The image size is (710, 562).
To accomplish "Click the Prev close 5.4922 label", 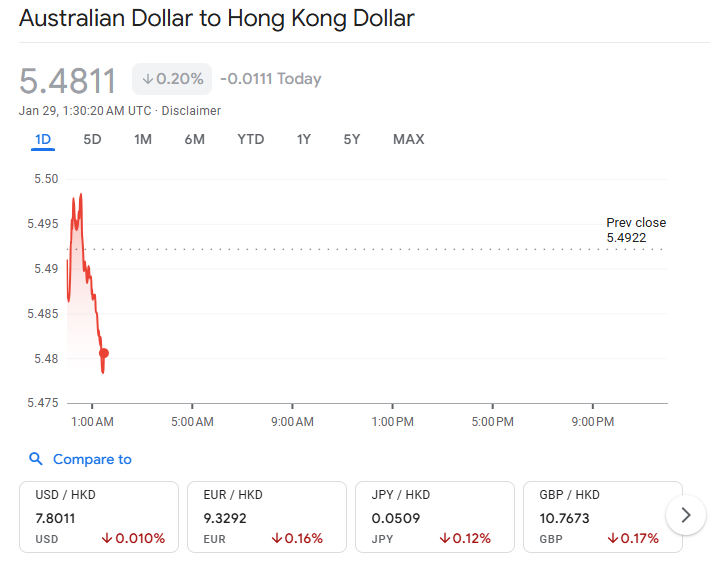I will tap(635, 230).
